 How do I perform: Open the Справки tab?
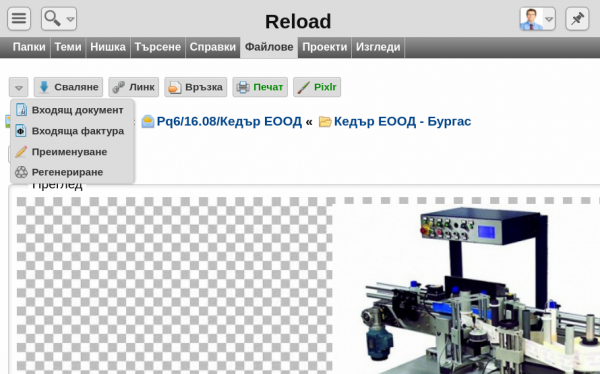(x=213, y=47)
